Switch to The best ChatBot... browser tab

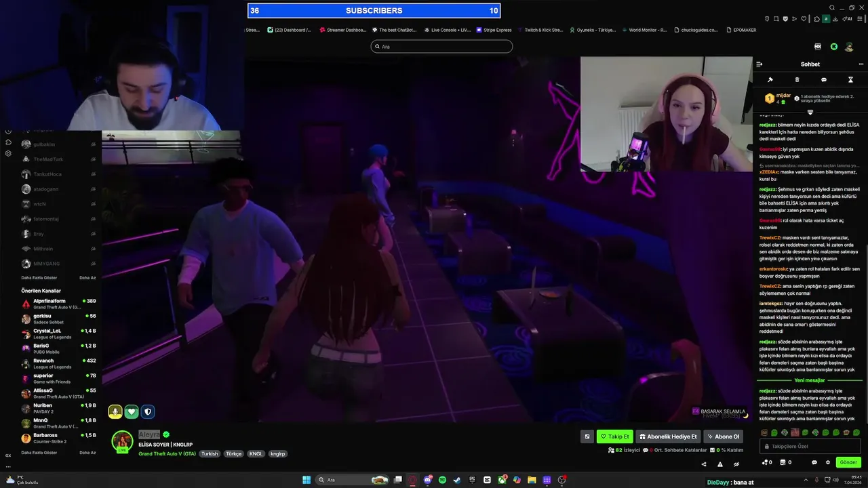[393, 30]
